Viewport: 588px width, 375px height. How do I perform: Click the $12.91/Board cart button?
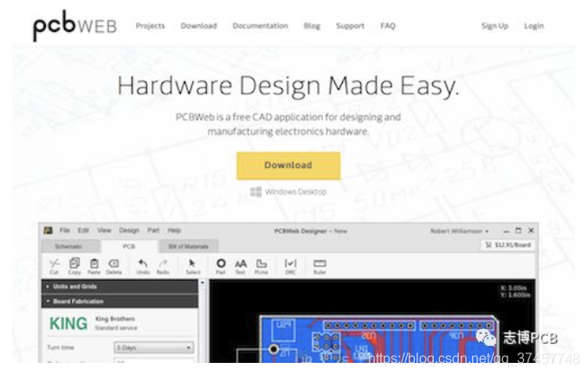point(507,245)
